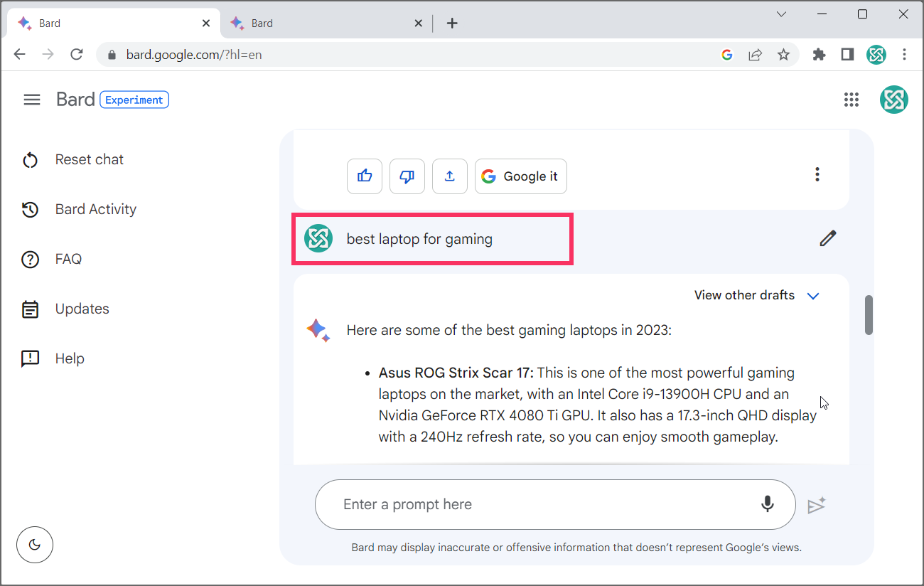Click the thumbs down bad response button
924x586 pixels.
click(407, 176)
